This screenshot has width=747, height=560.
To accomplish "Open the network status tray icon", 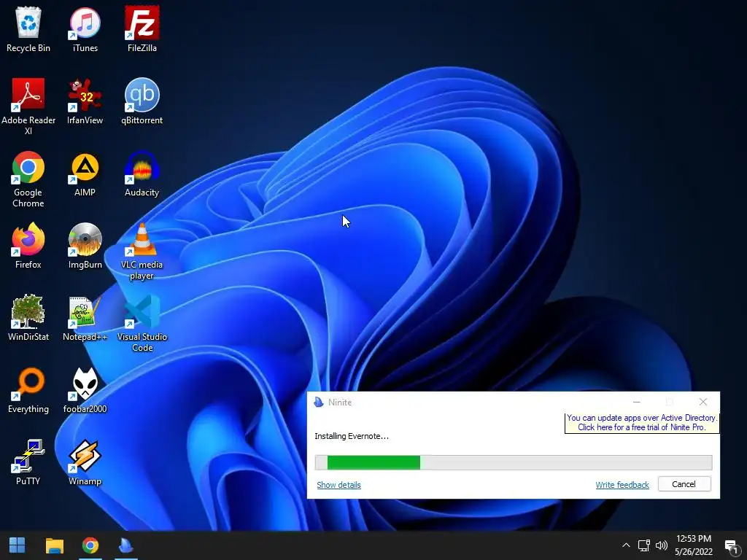I will (643, 545).
